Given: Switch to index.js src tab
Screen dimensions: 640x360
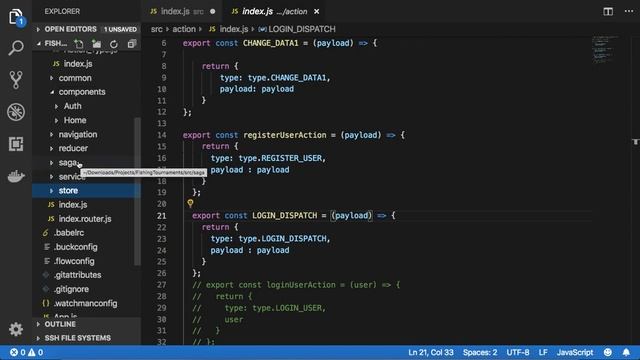Looking at the screenshot, I should click(x=182, y=11).
